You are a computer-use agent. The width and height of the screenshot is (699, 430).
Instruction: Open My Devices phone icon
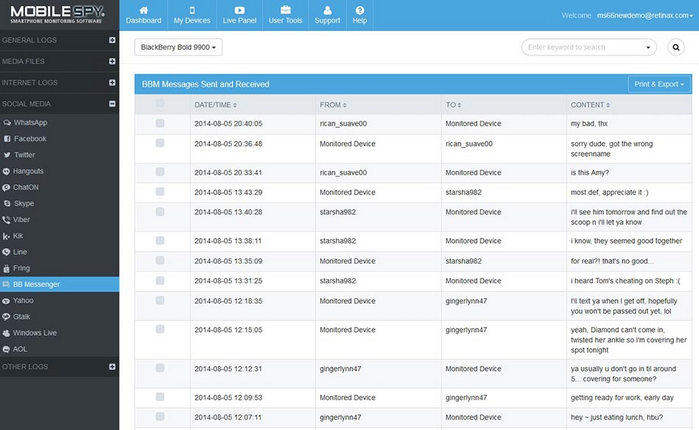pos(192,10)
